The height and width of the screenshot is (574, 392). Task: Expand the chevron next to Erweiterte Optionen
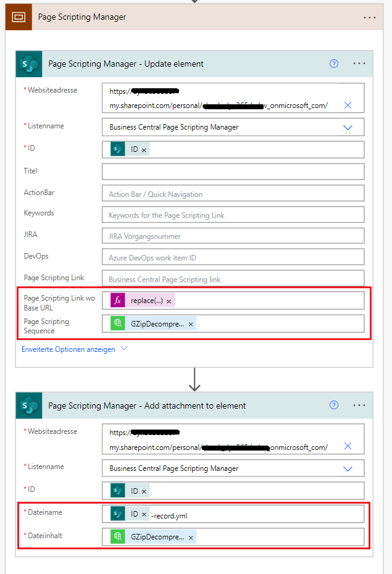(125, 348)
